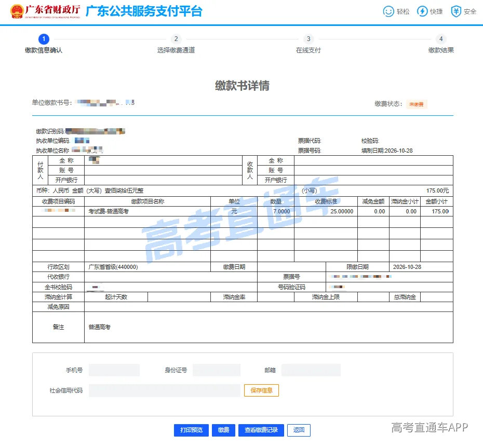
Task: Click the 收费项目编码 column header
Action: [x=58, y=201]
